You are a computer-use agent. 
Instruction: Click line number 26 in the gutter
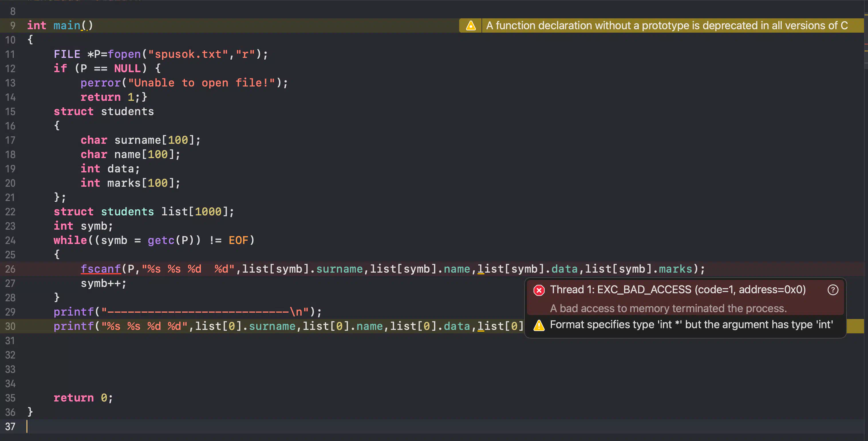coord(10,269)
